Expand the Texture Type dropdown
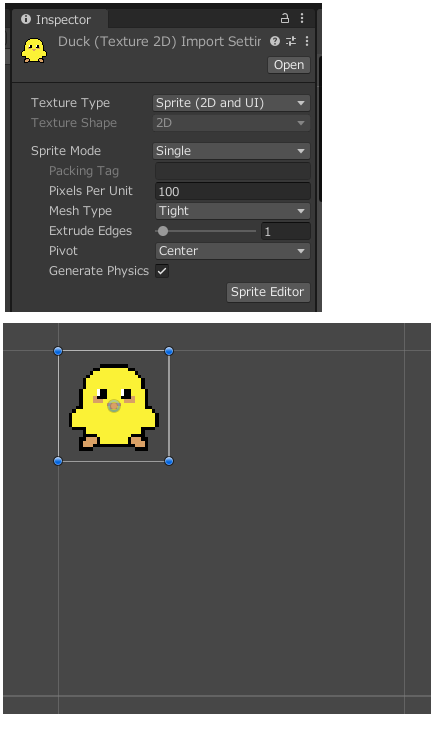The height and width of the screenshot is (732, 447). [231, 103]
